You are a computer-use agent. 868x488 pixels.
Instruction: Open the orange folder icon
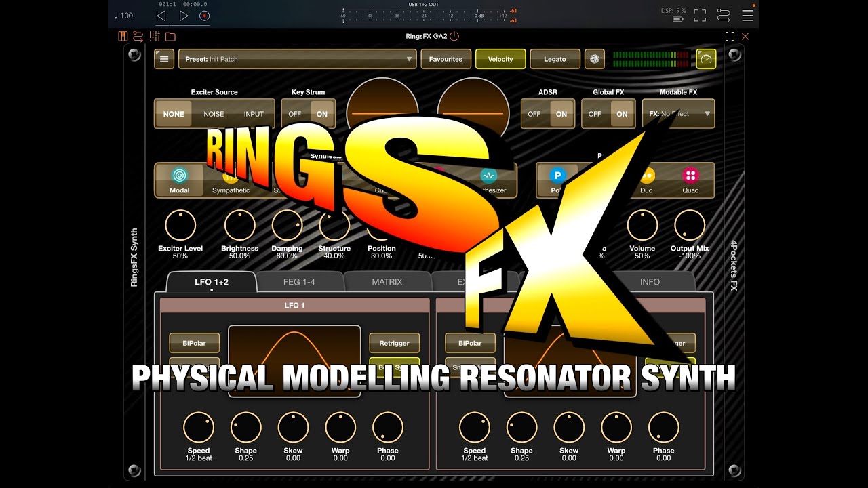(x=170, y=36)
